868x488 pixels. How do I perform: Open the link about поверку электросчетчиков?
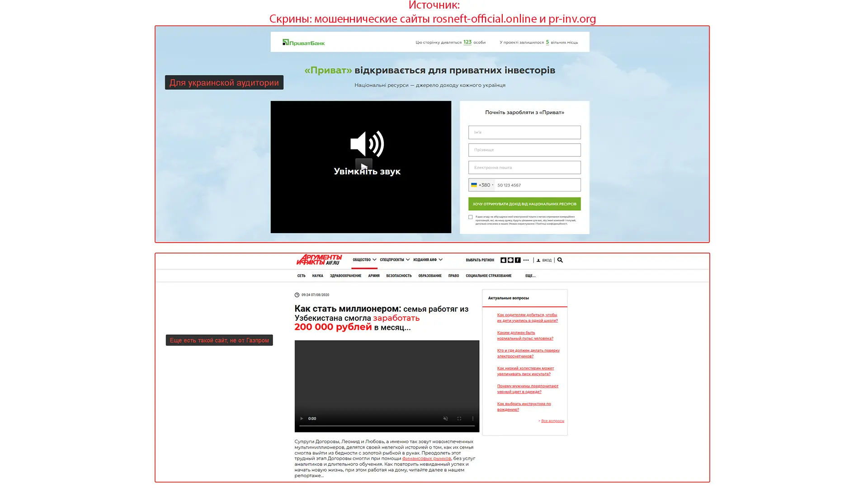click(x=528, y=353)
